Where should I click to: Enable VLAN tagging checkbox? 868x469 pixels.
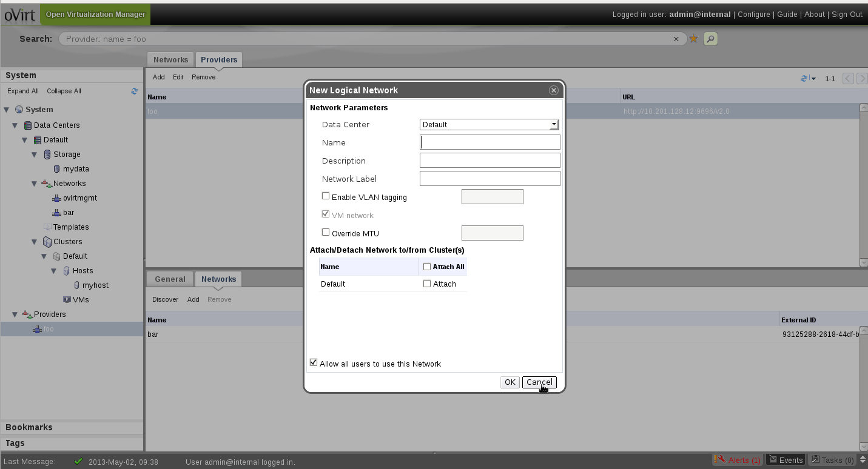point(326,196)
